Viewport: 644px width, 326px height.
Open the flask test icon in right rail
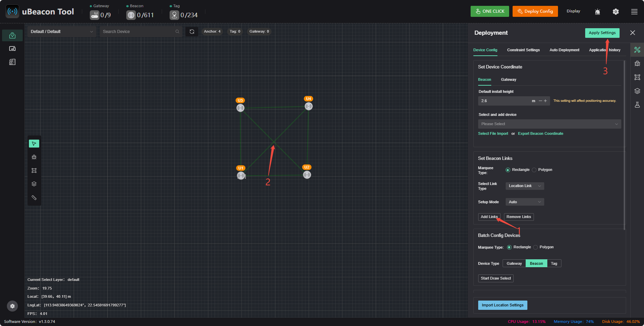[x=637, y=105]
